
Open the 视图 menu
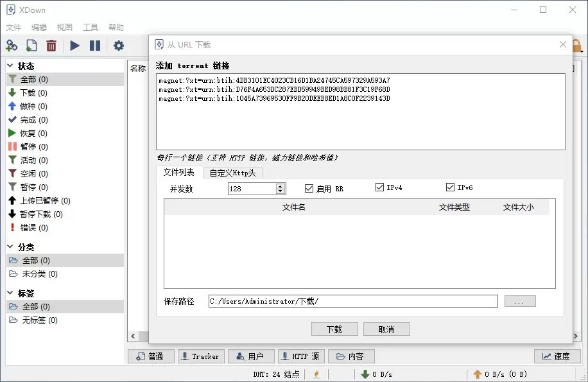[x=64, y=28]
